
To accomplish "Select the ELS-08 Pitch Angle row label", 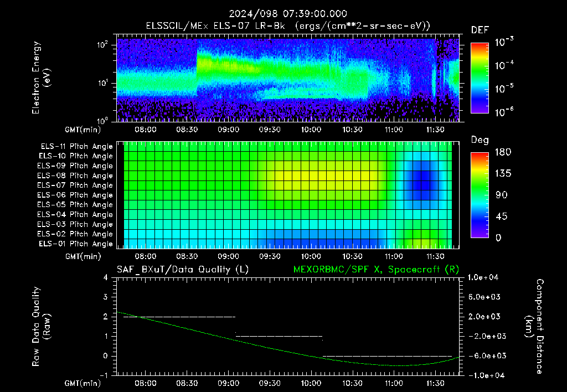I will tap(75, 176).
